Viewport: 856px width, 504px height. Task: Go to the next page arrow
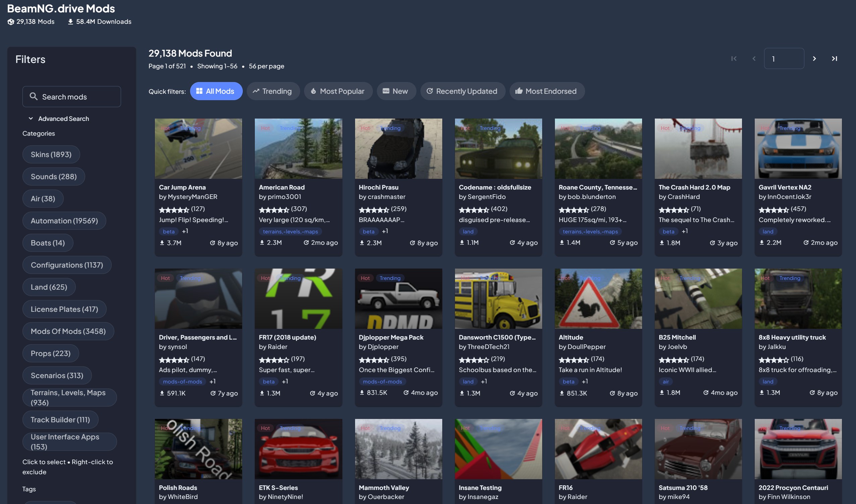point(814,59)
